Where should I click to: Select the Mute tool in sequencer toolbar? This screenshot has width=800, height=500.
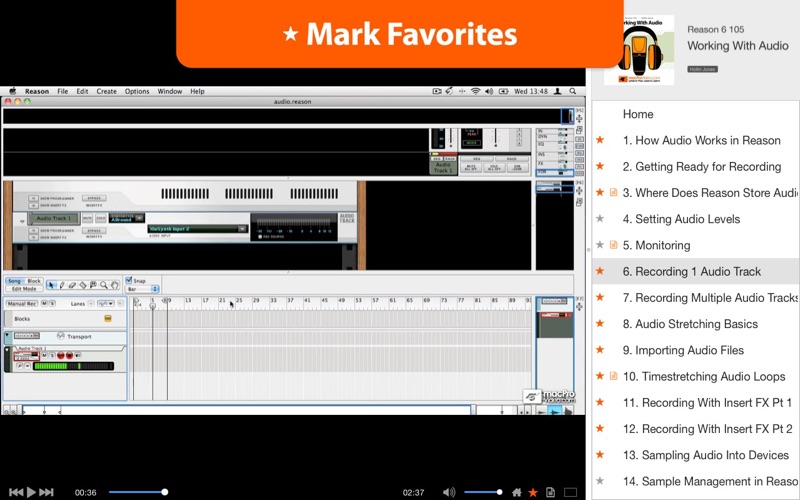pyautogui.click(x=93, y=285)
